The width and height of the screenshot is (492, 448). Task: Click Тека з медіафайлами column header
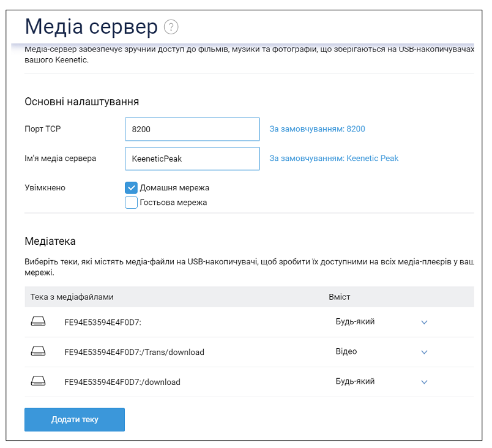tap(72, 297)
